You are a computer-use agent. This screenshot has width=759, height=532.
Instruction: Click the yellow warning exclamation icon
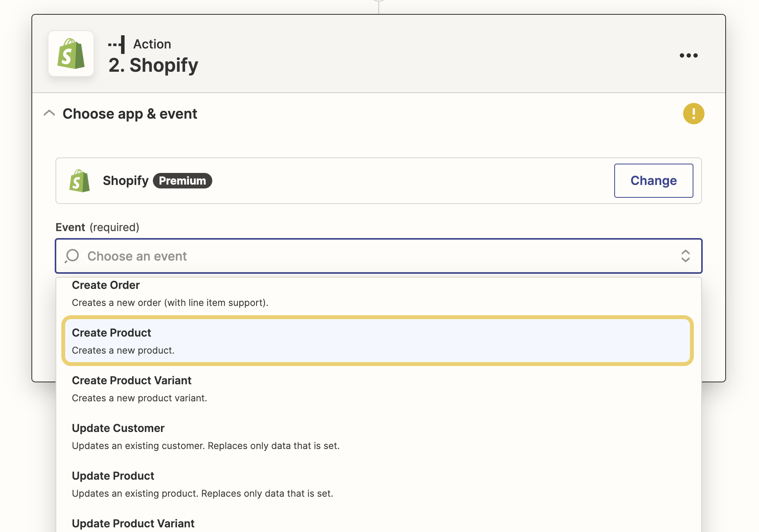click(693, 114)
